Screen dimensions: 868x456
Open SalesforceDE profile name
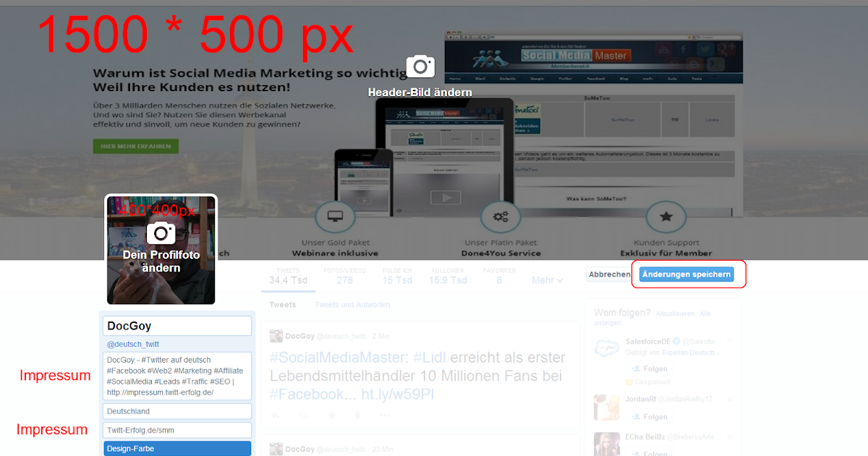(647, 341)
